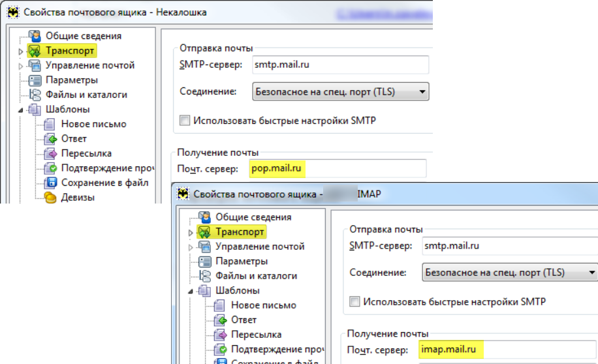Click Общие сведения icon in IMAP window
Viewport: 598px width, 364px height.
coord(205,217)
